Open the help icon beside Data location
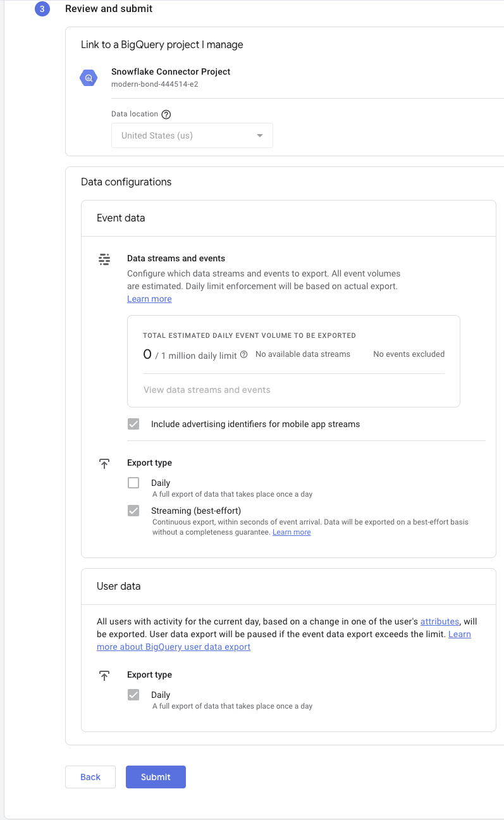 pyautogui.click(x=165, y=114)
